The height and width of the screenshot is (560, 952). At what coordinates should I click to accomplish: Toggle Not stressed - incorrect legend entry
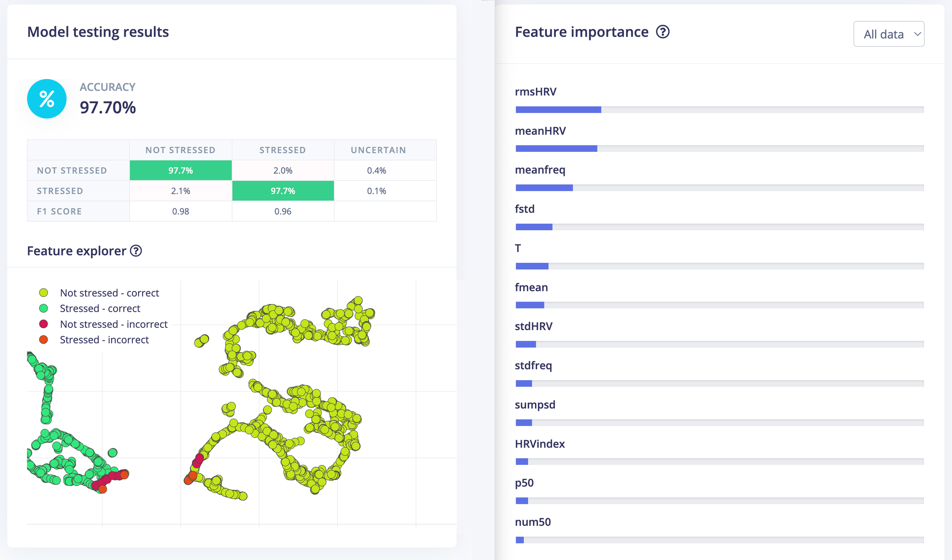point(113,324)
